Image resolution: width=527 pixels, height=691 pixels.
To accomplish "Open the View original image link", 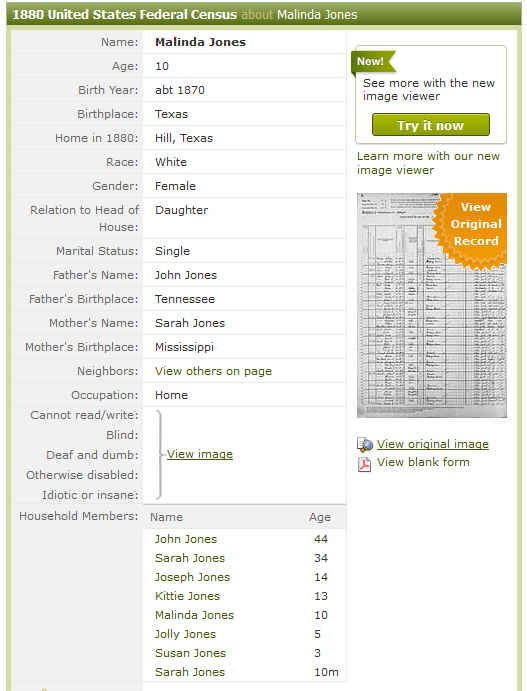I will pyautogui.click(x=433, y=444).
